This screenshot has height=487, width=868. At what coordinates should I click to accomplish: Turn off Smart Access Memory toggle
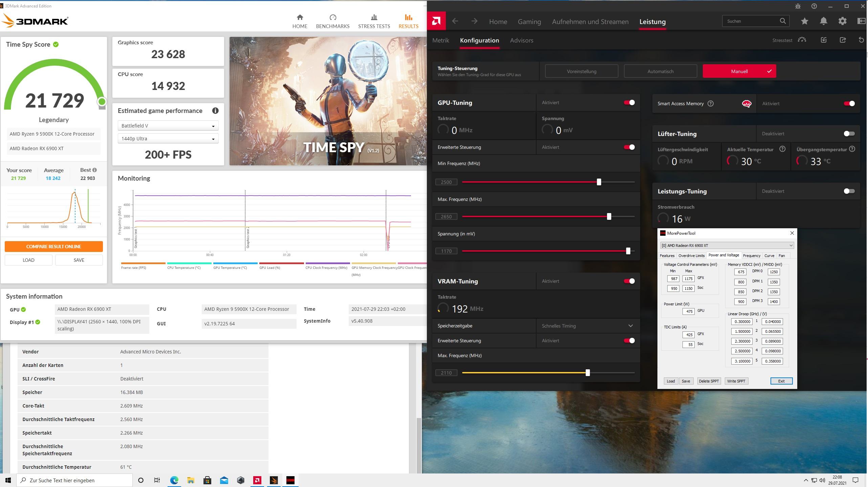coord(849,103)
